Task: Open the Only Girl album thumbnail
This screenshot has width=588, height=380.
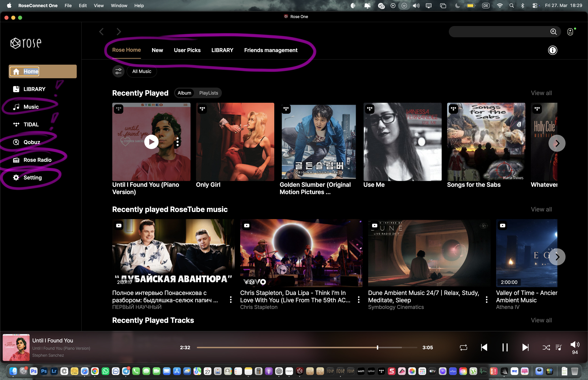Action: (x=235, y=142)
